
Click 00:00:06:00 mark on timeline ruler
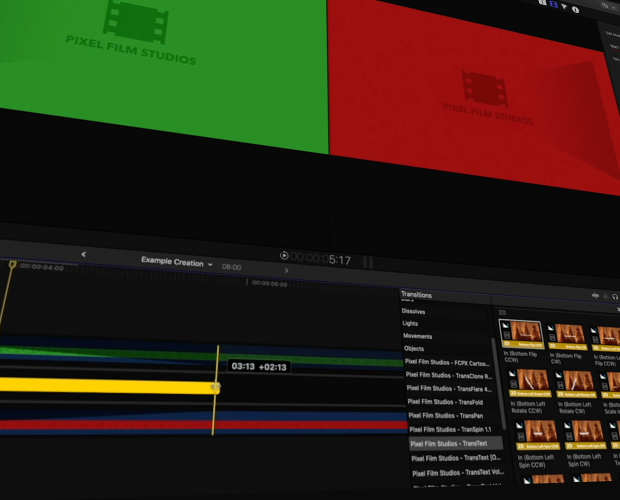[270, 284]
